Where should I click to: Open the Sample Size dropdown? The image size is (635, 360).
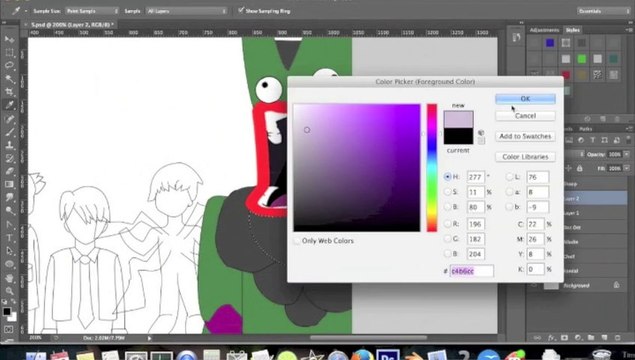pyautogui.click(x=92, y=11)
